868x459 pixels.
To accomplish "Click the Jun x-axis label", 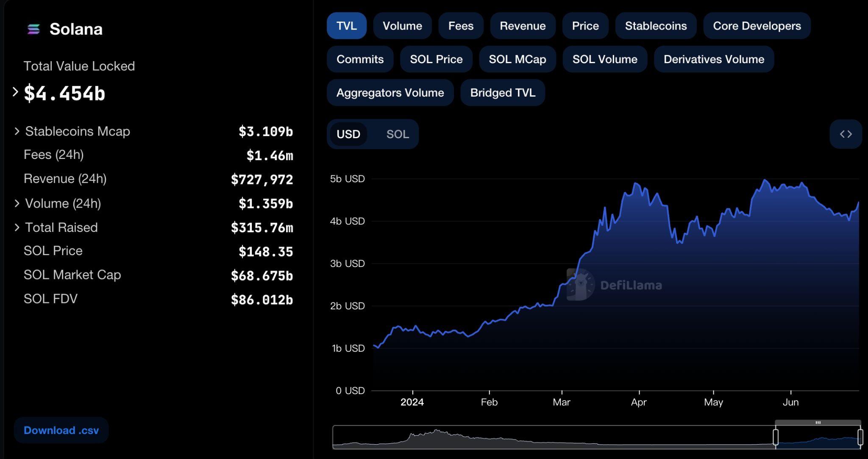I will (x=790, y=402).
